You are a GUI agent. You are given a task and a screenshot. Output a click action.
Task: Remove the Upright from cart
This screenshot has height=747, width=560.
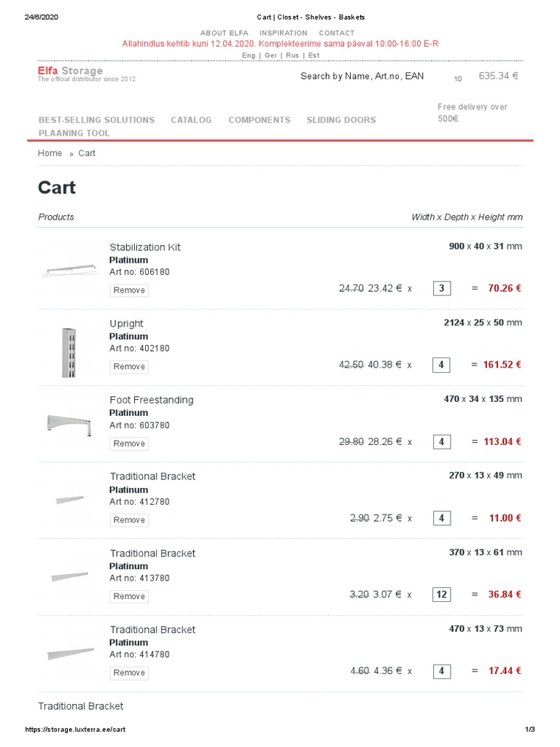(x=129, y=367)
